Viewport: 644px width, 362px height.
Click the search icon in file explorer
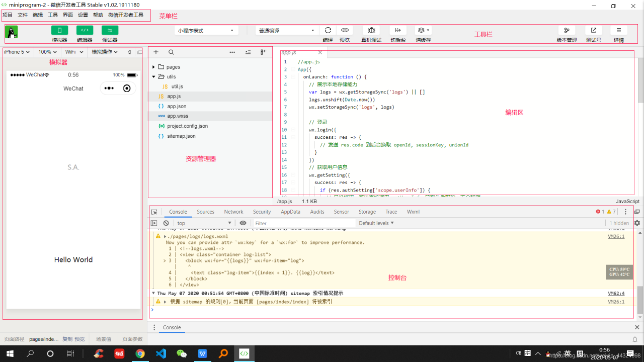coord(171,52)
